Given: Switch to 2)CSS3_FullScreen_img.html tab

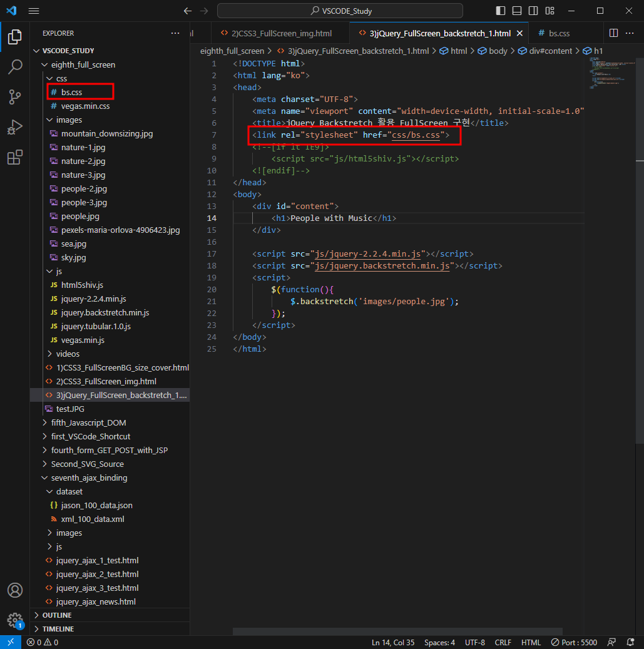Looking at the screenshot, I should pyautogui.click(x=280, y=33).
